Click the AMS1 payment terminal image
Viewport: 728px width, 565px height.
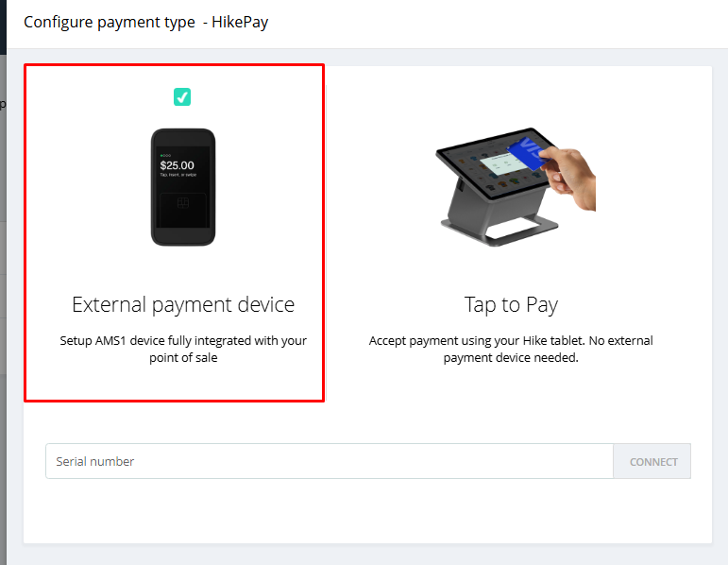(x=183, y=187)
